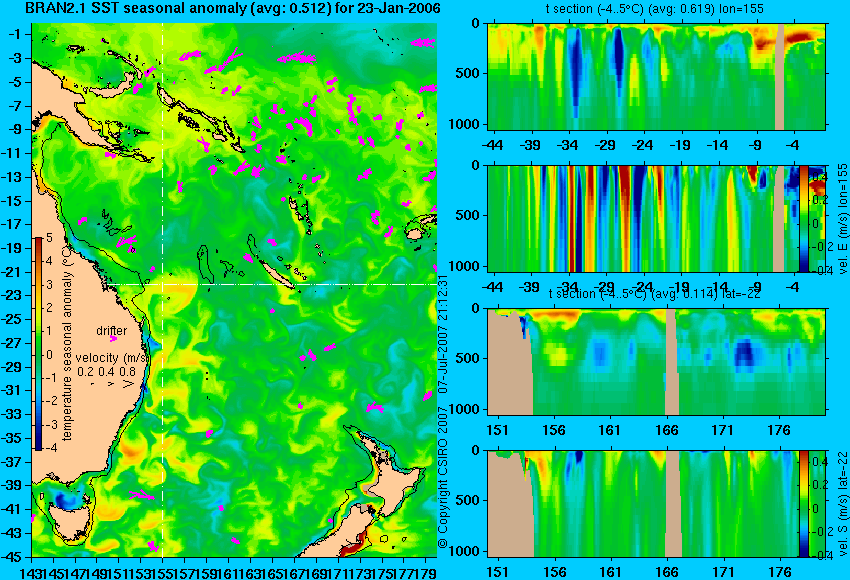Click the horizontal dashed lat=-22 section line

[273, 284]
